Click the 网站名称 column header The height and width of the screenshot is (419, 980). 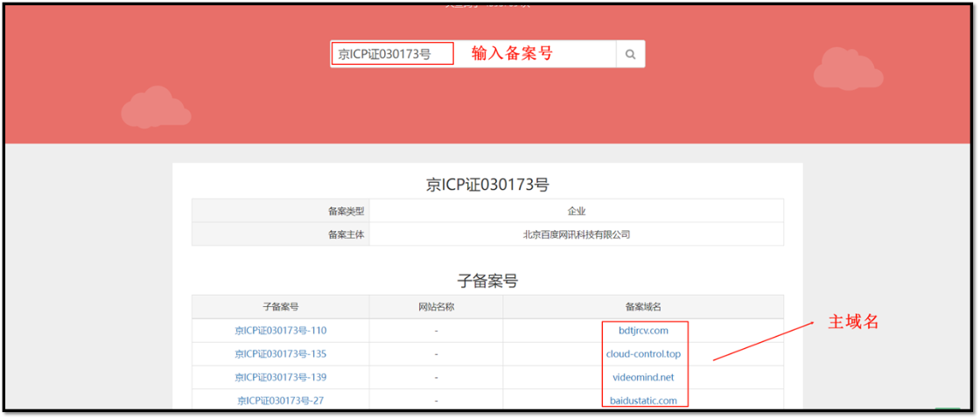pyautogui.click(x=437, y=307)
